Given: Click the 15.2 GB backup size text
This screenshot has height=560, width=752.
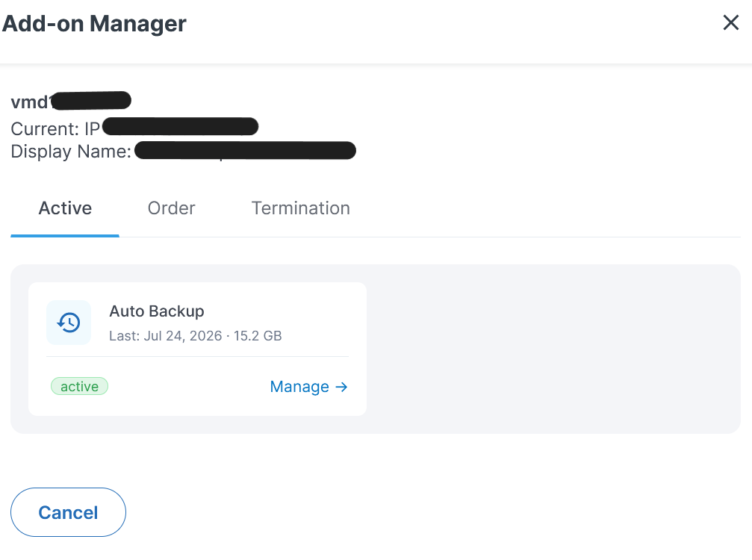Looking at the screenshot, I should click(x=258, y=335).
